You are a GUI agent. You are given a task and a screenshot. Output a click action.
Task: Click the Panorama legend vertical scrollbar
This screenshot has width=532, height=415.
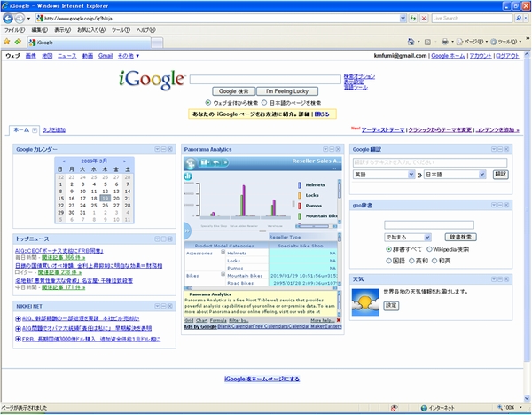click(x=340, y=201)
